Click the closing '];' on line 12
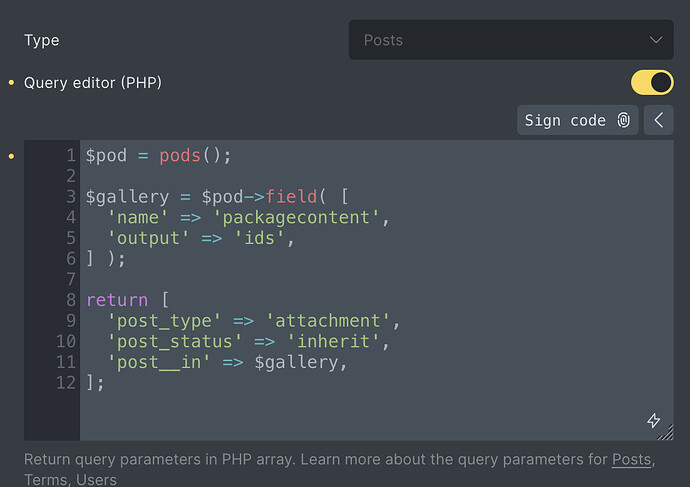Image resolution: width=690 pixels, height=487 pixels. pos(95,383)
